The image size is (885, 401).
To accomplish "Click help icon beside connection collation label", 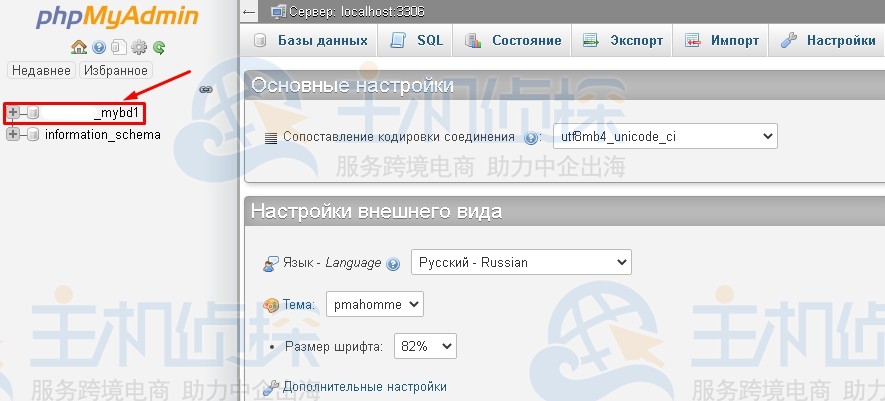I will click(532, 137).
